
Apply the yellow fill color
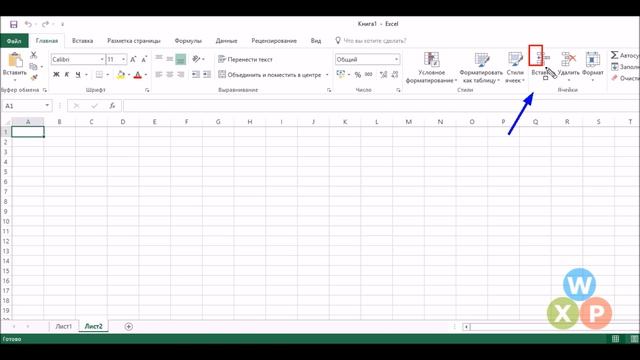pos(121,75)
